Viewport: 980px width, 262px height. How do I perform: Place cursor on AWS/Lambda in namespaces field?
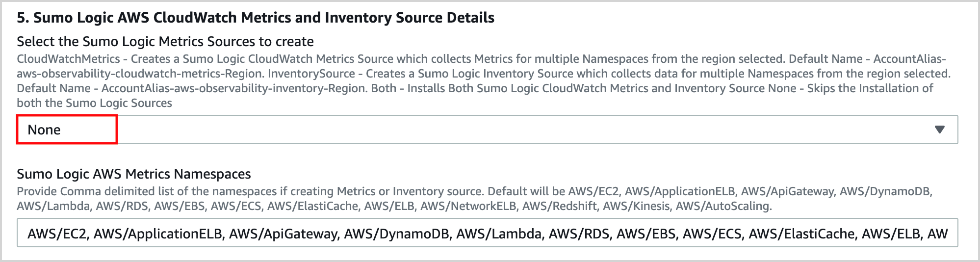pos(499,234)
